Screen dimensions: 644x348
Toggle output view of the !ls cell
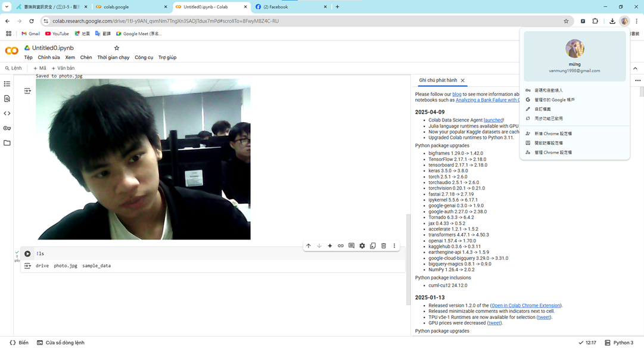[27, 266]
